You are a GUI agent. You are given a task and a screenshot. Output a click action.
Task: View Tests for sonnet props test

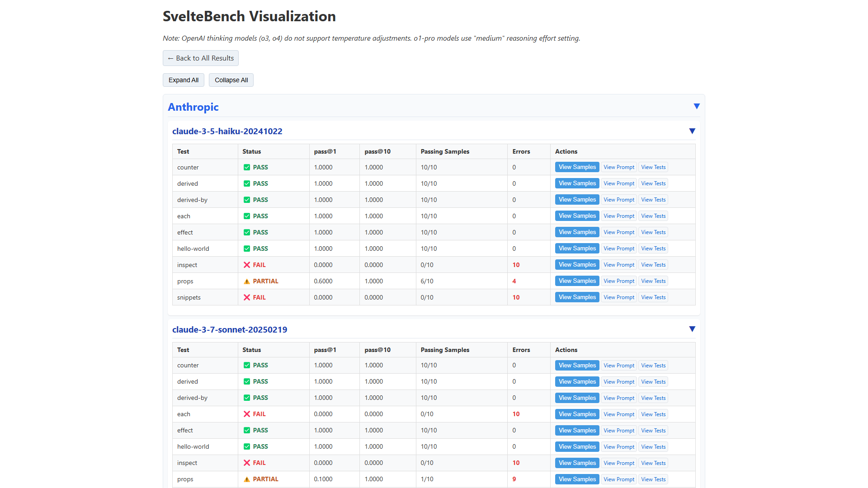click(653, 479)
